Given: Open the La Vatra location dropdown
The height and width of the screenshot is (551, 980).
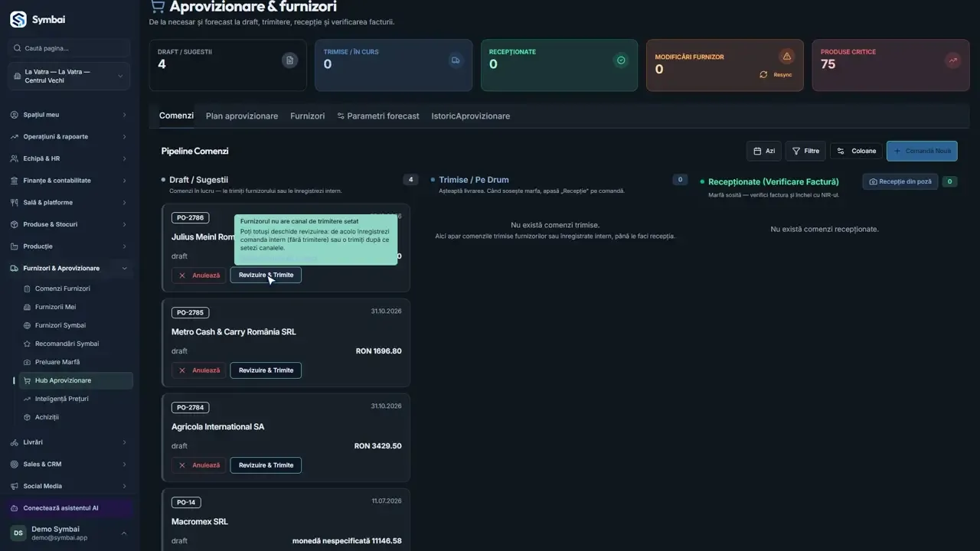Looking at the screenshot, I should pyautogui.click(x=70, y=76).
